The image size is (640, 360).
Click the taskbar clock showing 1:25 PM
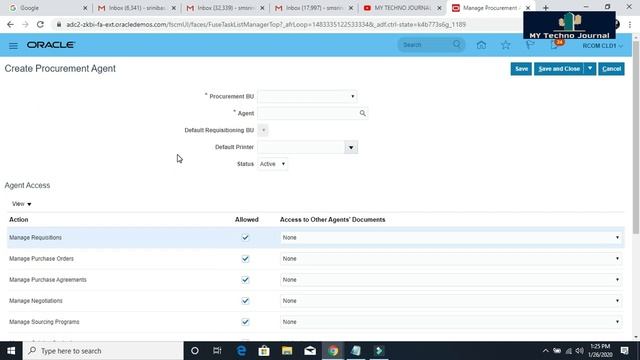coord(600,351)
